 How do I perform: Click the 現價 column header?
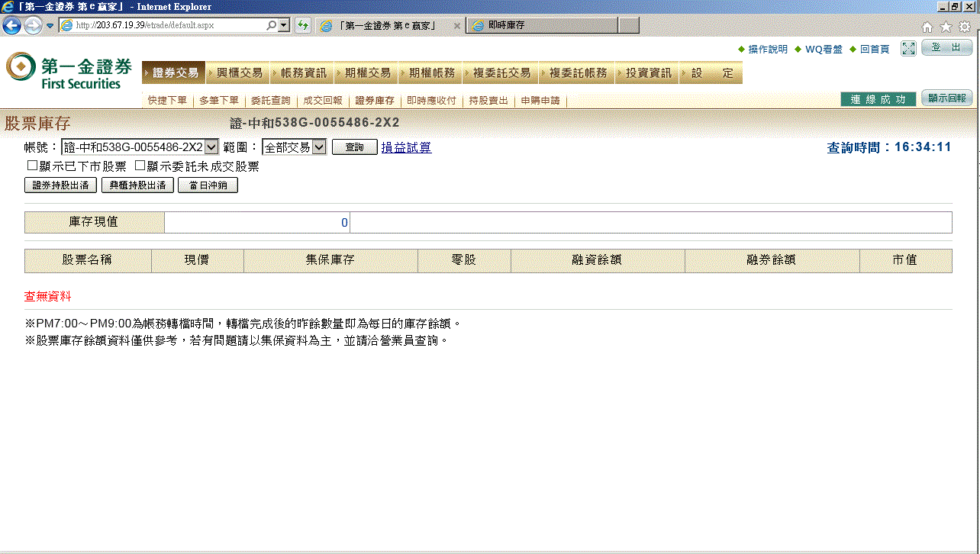click(197, 260)
